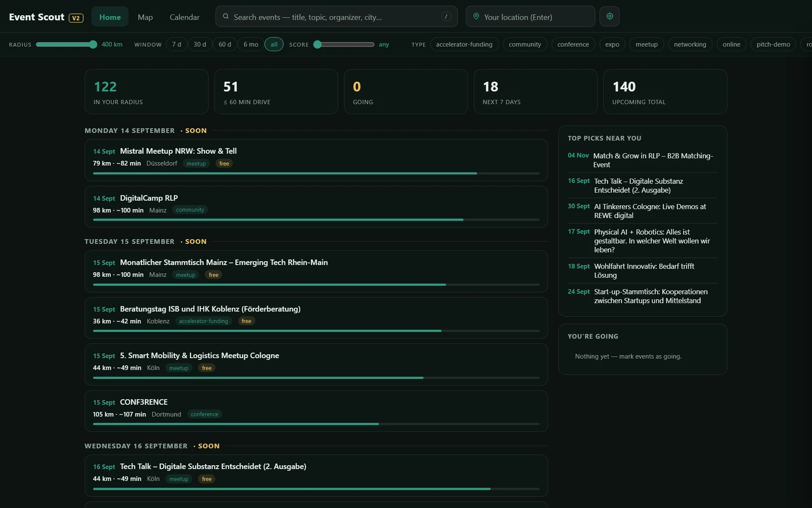Click free tag on Smart Mobility card
812x508 pixels.
(x=207, y=368)
